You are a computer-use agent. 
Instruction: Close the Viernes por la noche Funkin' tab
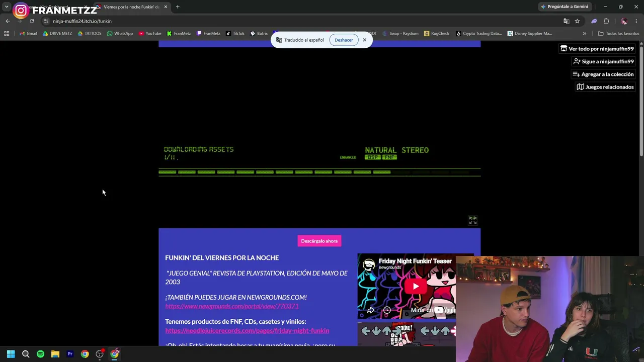[166, 7]
